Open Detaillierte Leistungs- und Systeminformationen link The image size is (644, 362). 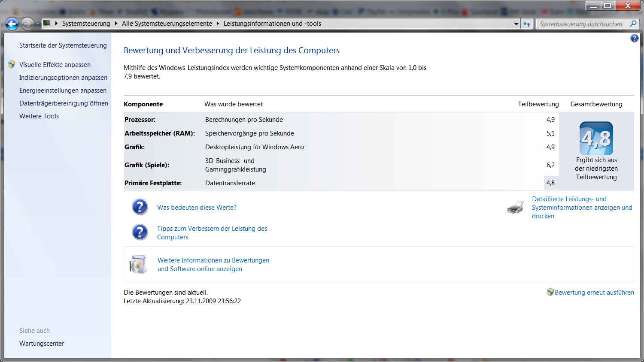[x=582, y=208]
